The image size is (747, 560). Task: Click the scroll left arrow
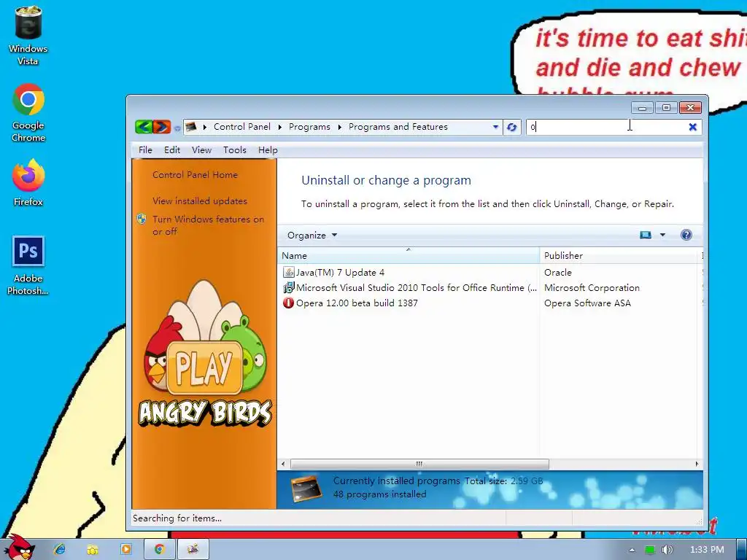click(284, 464)
